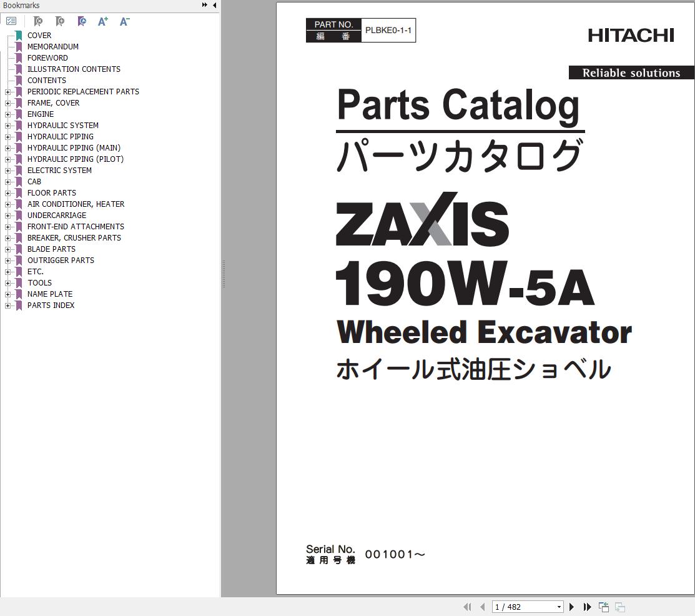Click the panel splitter grip handle
Image resolution: width=695 pixels, height=616 pixels.
[224, 274]
